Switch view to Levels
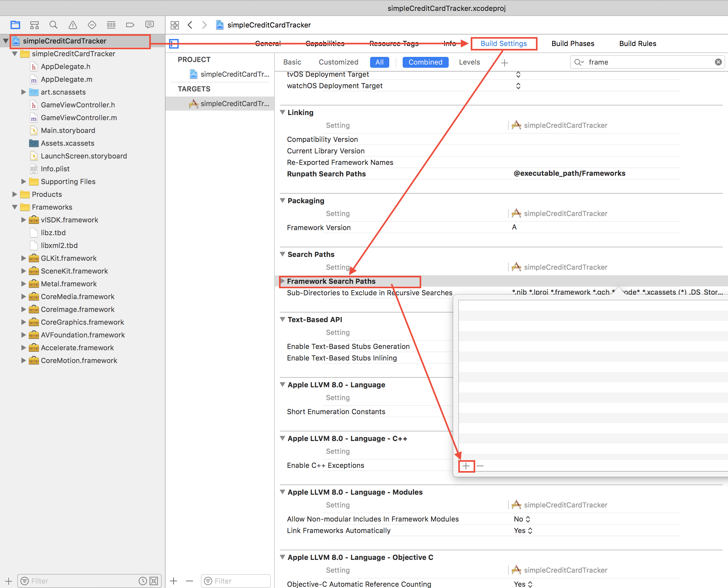Image resolution: width=728 pixels, height=588 pixels. pos(469,62)
